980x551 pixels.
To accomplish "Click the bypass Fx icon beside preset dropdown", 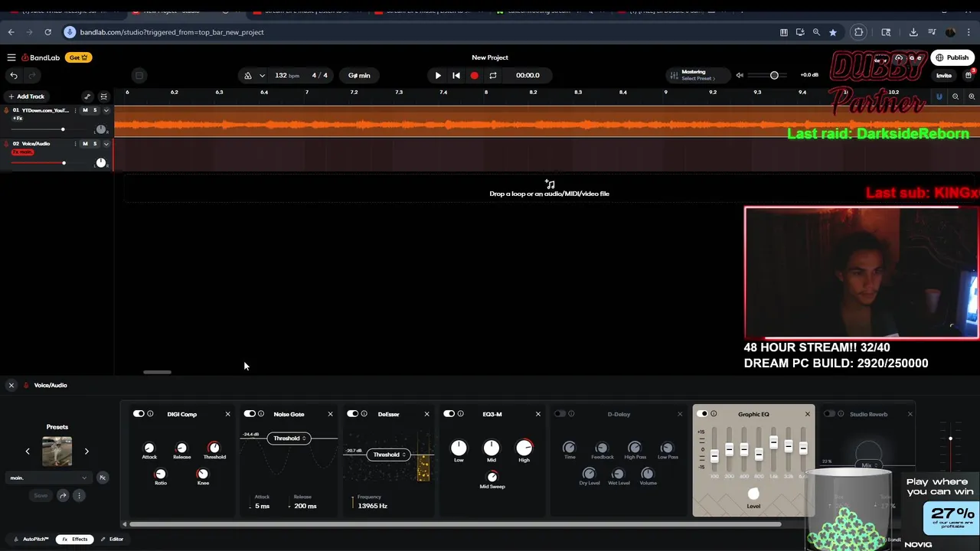I will coord(103,478).
